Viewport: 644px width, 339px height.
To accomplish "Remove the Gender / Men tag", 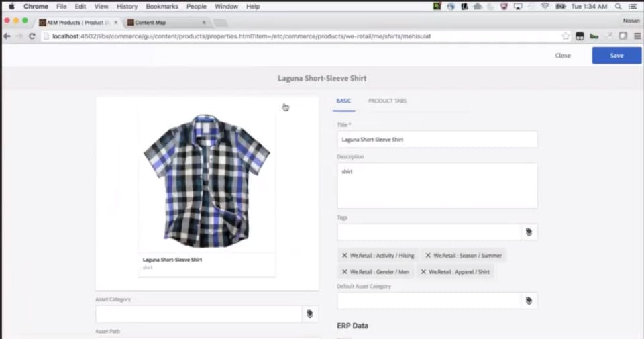I will (345, 272).
